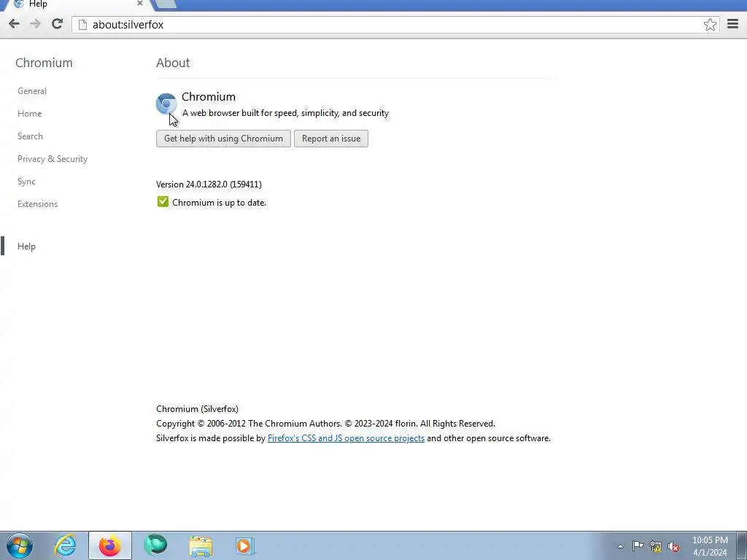Reload the page with the refresh icon
Screen dimensions: 747x560
point(57,24)
